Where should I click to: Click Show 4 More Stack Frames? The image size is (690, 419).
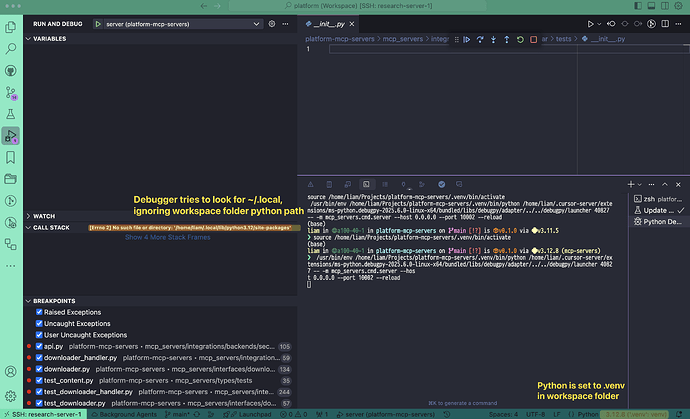pyautogui.click(x=168, y=237)
